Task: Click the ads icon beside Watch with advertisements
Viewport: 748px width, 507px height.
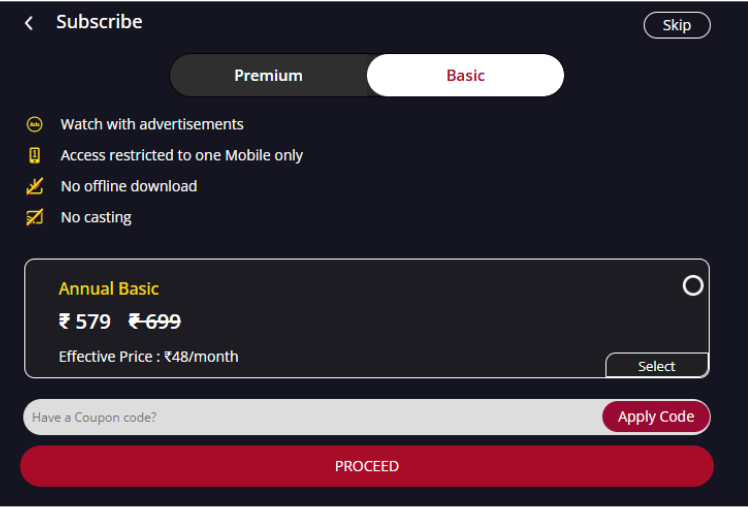Action: (34, 124)
